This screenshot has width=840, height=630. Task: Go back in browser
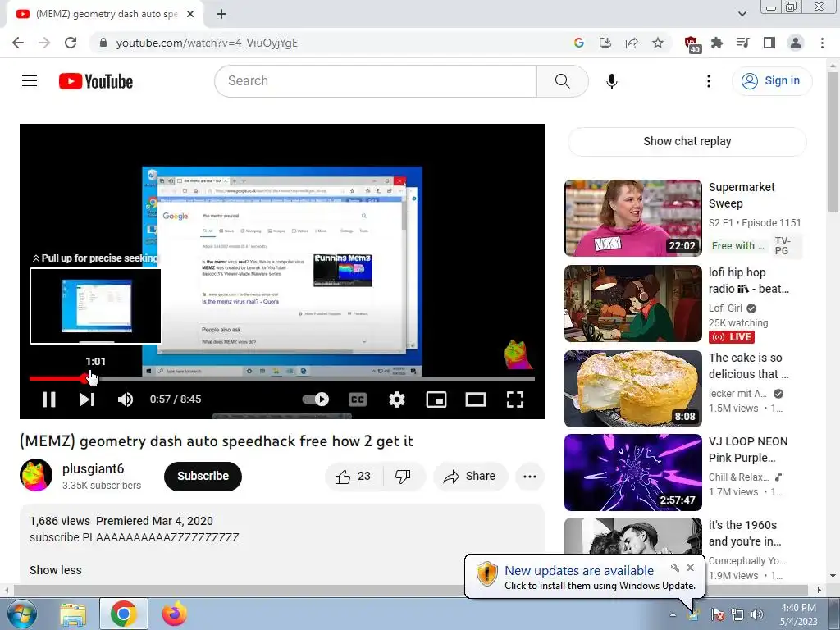[x=18, y=43]
